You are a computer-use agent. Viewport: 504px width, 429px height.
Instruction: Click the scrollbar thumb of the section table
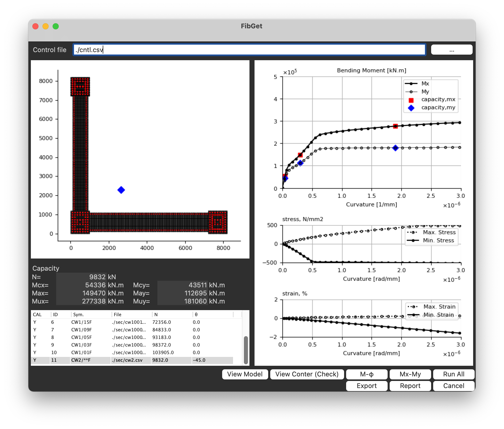246,350
